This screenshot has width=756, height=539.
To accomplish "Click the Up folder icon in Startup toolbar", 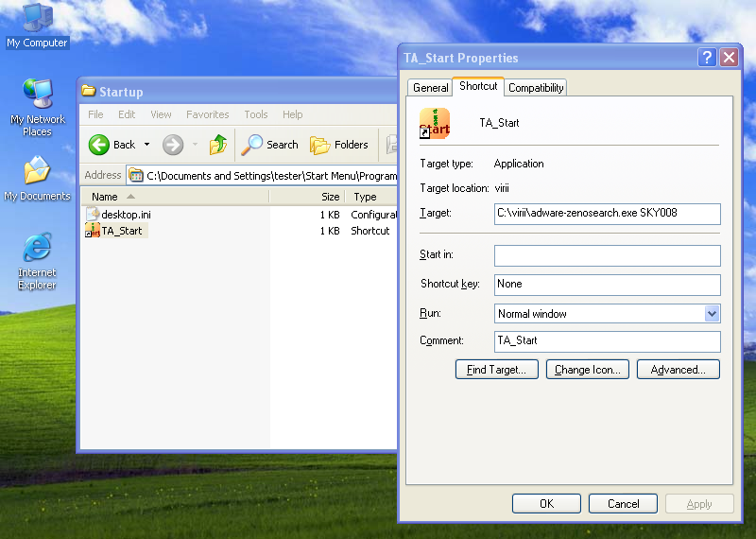I will pos(218,145).
